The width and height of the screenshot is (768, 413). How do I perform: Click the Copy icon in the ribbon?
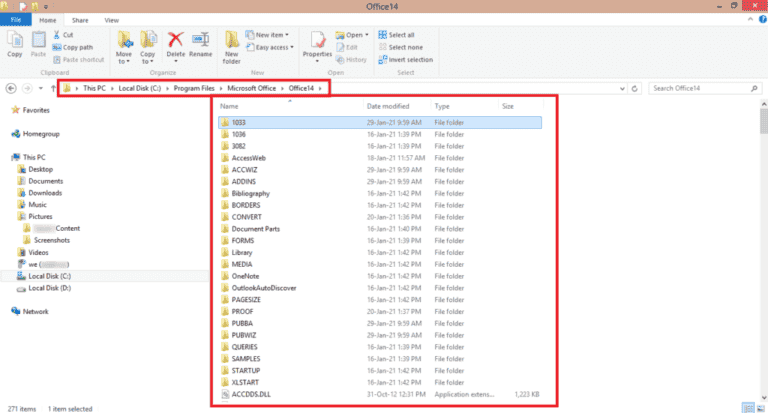(x=16, y=43)
